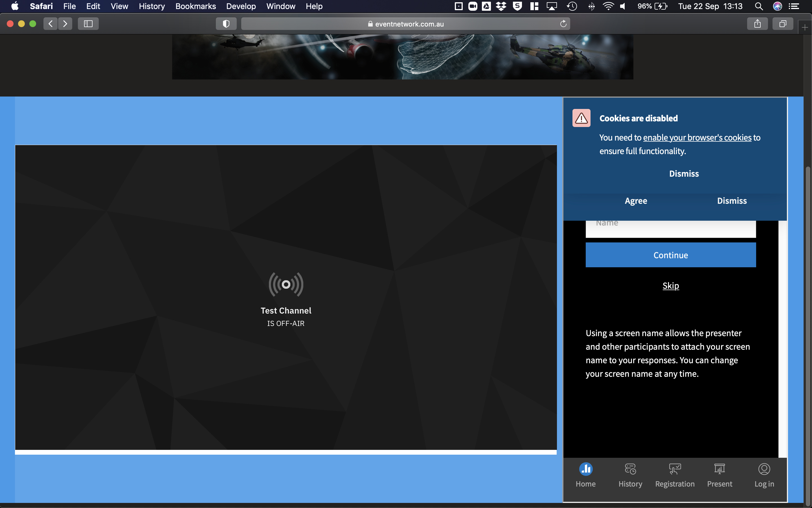Open the Window menu

coord(281,6)
